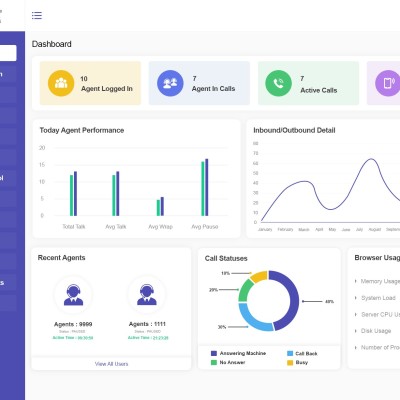This screenshot has width=400, height=400.
Task: Click the yellow 10% donut segment
Action: point(260,276)
